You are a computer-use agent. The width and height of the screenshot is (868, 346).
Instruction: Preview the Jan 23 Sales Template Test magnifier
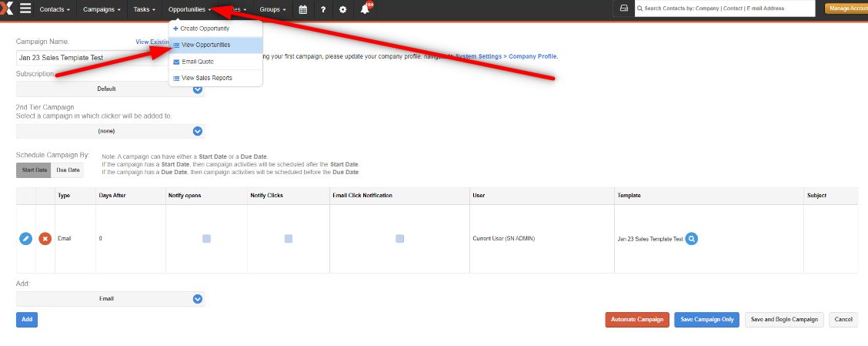[692, 238]
